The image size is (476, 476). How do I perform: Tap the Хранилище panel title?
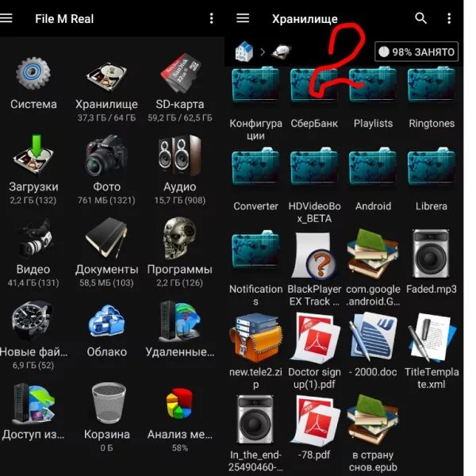305,19
